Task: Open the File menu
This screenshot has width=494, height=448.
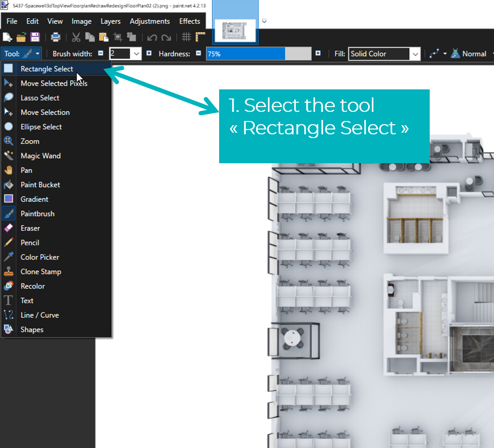Action: tap(12, 21)
